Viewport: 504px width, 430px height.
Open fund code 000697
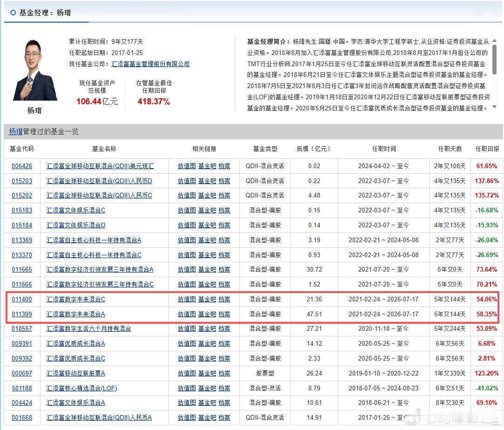pos(22,373)
